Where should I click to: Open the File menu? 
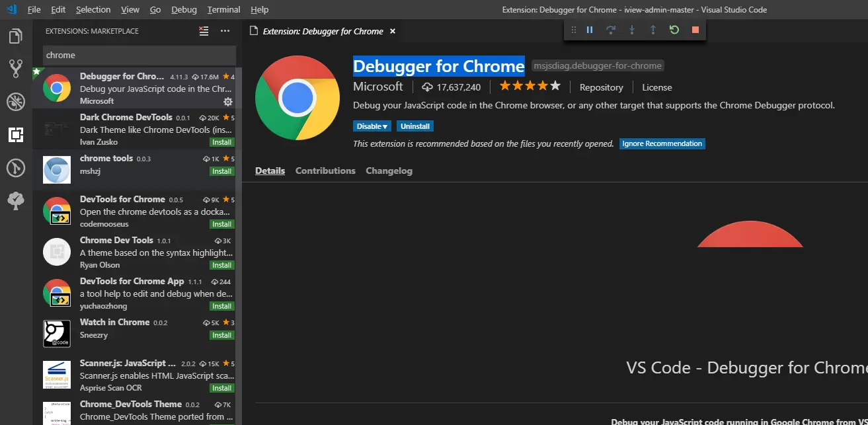point(34,10)
